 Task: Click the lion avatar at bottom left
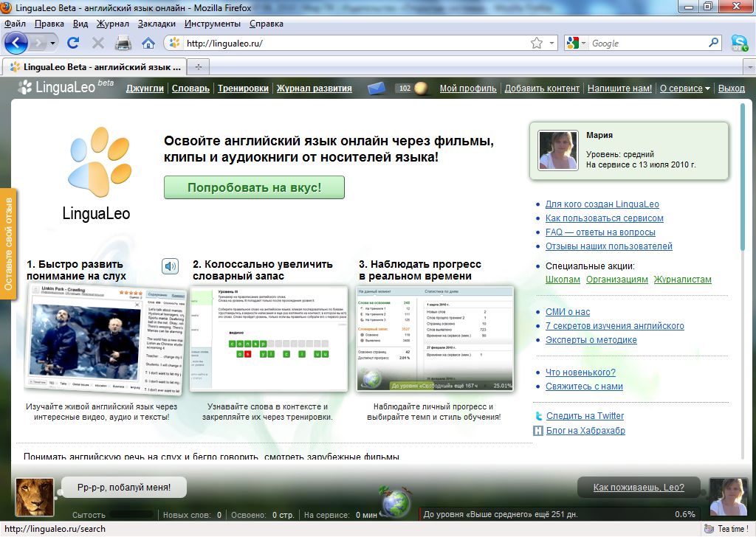pyautogui.click(x=35, y=496)
